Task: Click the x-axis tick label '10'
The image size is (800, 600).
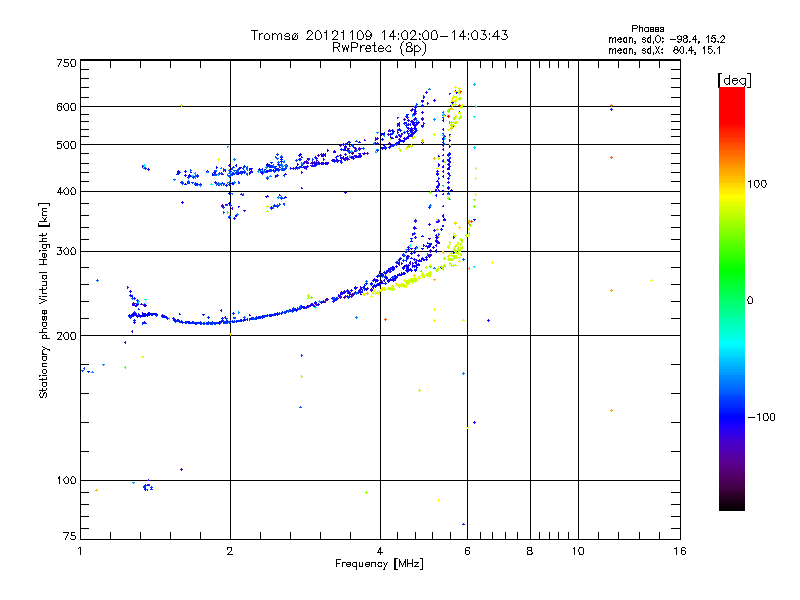Action: point(578,551)
